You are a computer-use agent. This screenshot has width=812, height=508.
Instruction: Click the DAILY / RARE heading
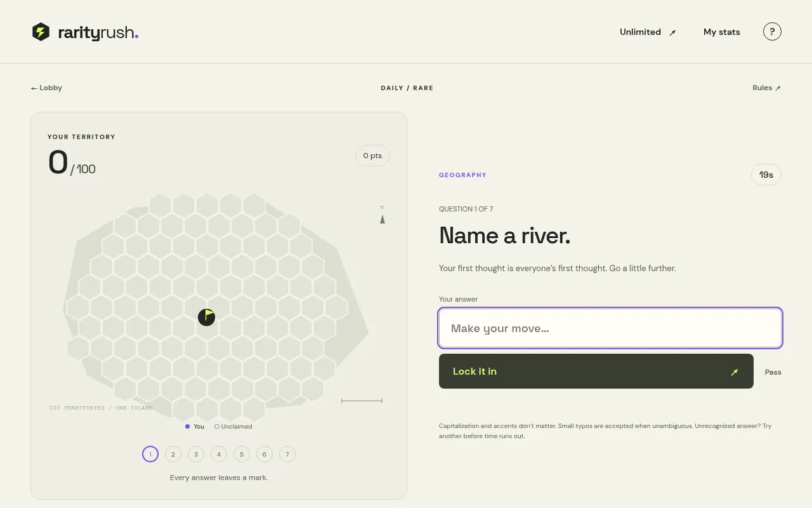(x=407, y=88)
